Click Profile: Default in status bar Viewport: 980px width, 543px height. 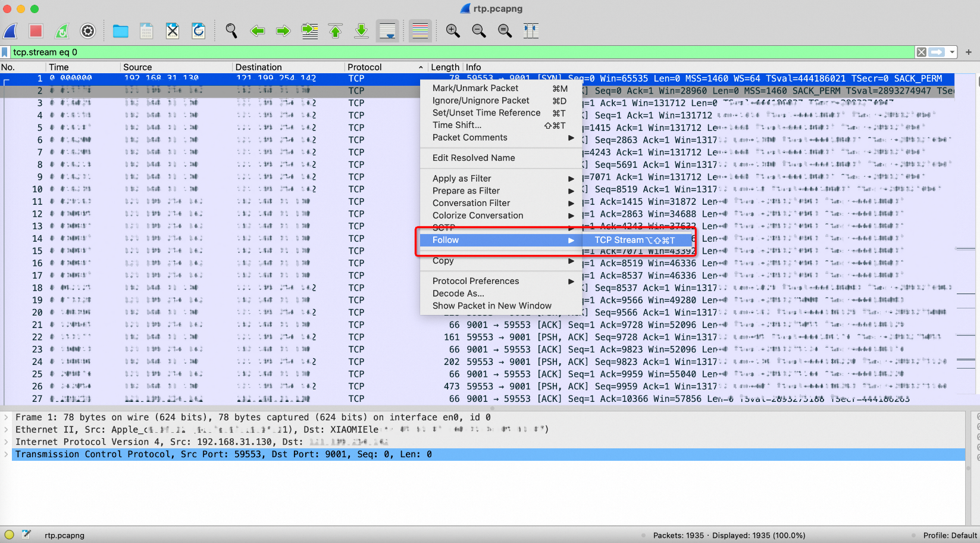click(950, 535)
